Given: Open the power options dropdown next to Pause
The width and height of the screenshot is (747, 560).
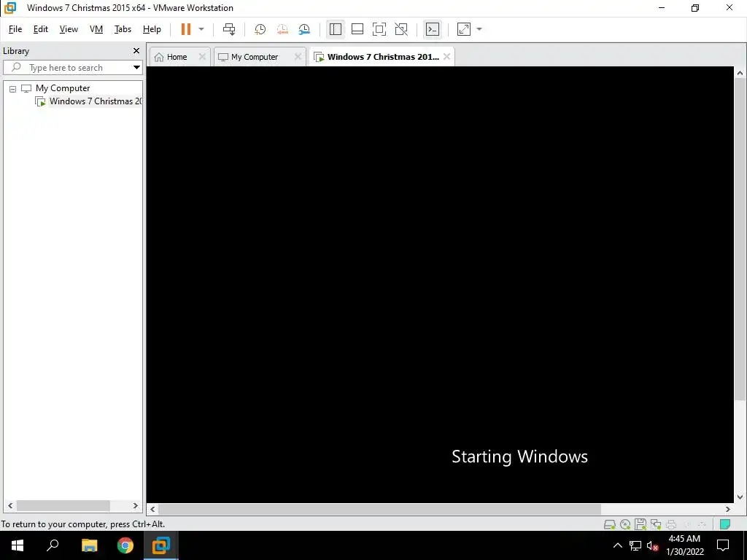Looking at the screenshot, I should pos(201,29).
